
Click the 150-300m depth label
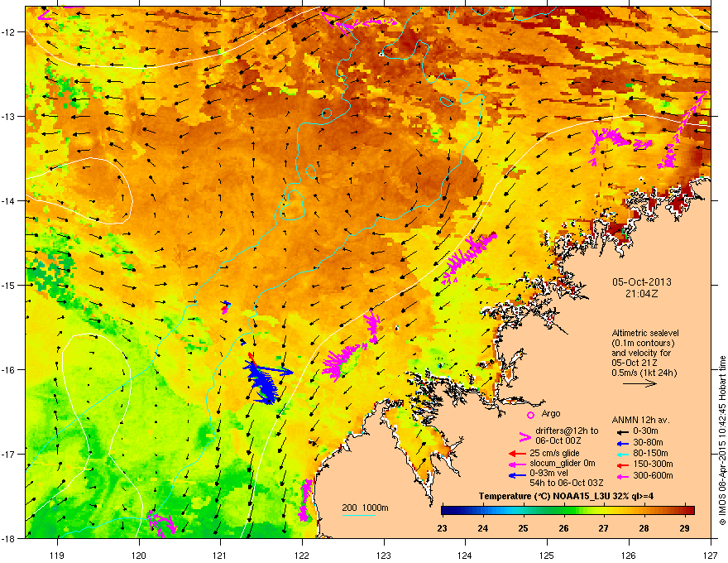click(653, 464)
